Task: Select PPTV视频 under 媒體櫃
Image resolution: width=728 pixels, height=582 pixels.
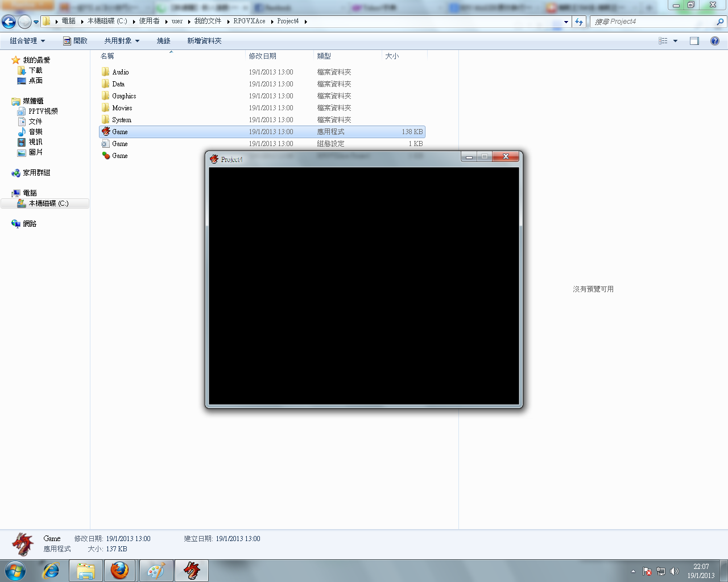Action: tap(43, 111)
